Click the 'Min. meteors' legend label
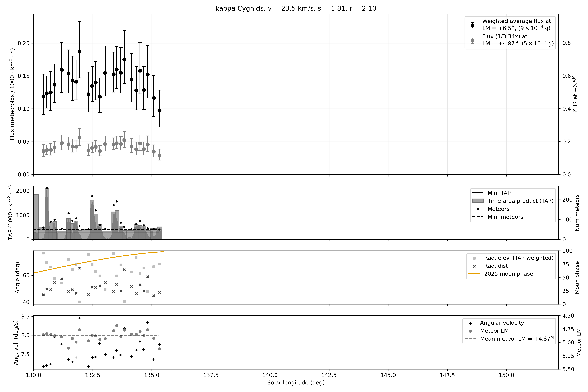Screen dimensions: 588x392 [x=505, y=217]
